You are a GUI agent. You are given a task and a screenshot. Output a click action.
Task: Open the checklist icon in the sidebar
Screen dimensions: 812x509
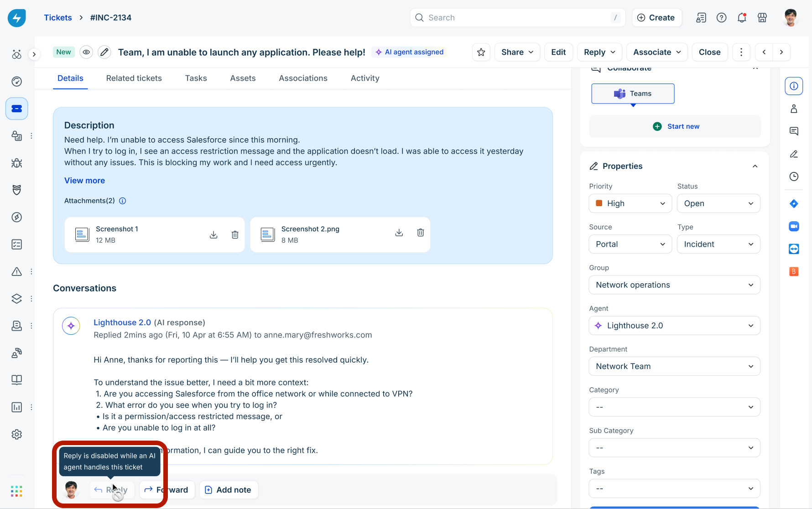tap(17, 244)
